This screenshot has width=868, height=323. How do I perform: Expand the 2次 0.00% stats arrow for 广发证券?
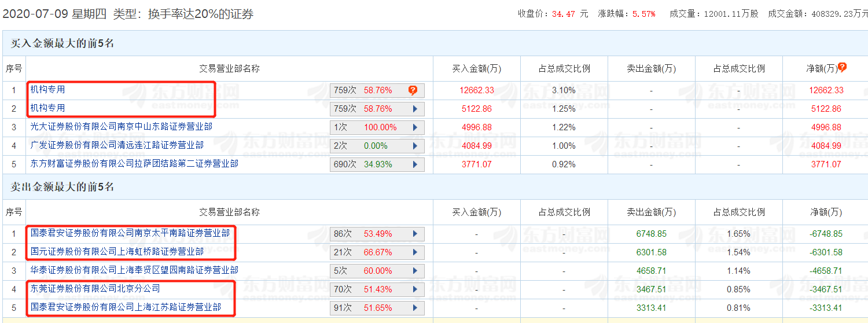point(415,146)
